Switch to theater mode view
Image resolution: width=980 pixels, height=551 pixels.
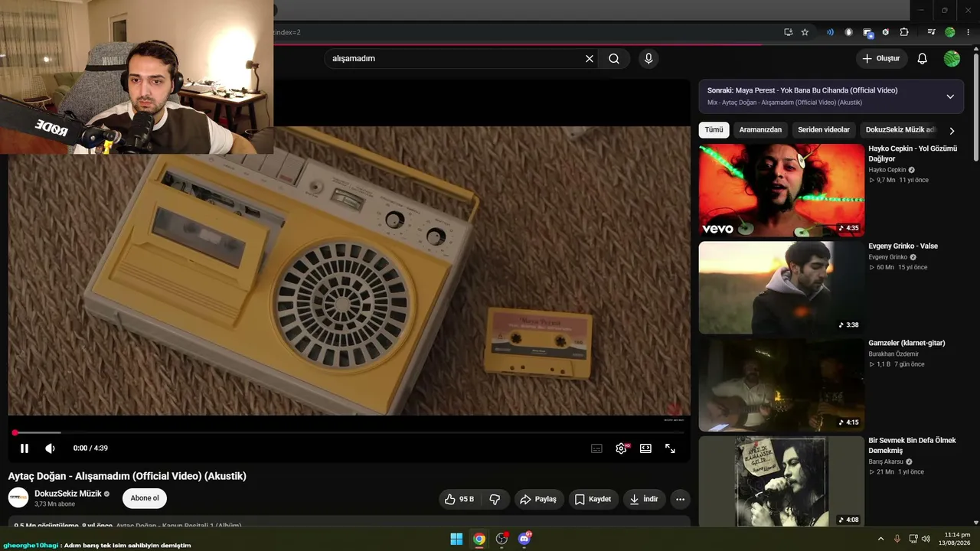coord(645,448)
